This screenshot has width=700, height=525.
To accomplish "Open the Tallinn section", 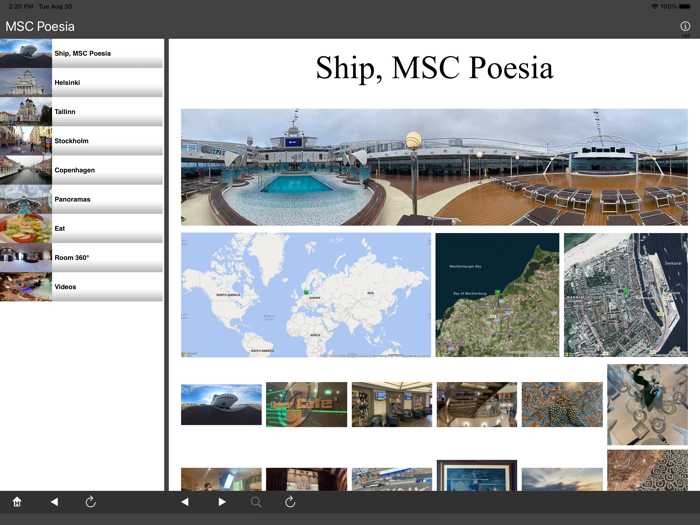I will point(81,112).
